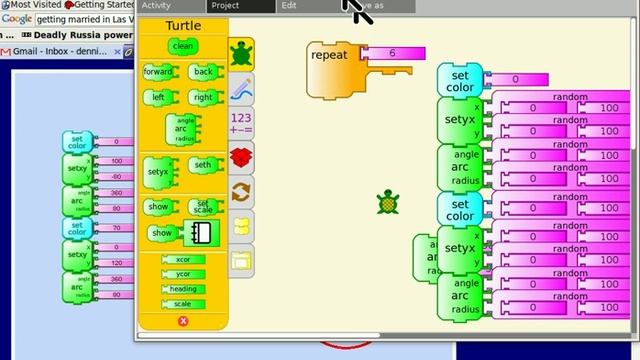Image resolution: width=640 pixels, height=360 pixels.
Task: Pick the scale value block in palette
Action: (x=183, y=304)
